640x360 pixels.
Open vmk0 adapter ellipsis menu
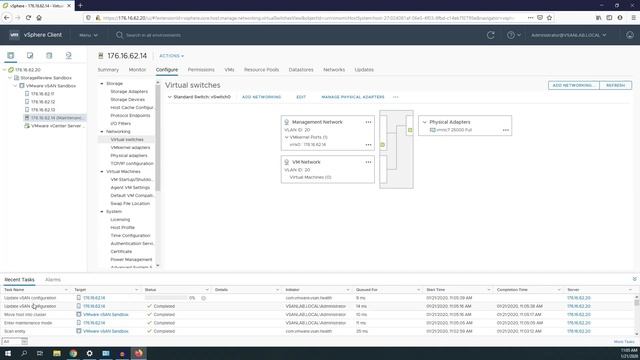coord(368,144)
